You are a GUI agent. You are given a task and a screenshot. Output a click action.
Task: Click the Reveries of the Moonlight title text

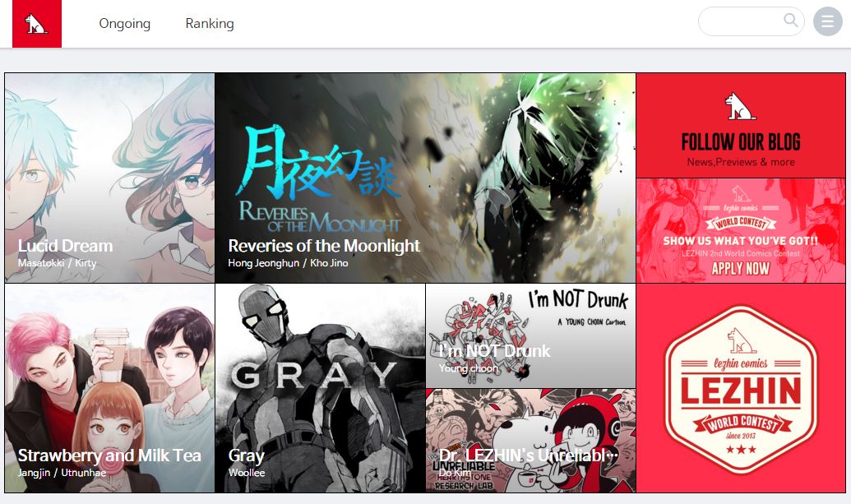coord(324,246)
